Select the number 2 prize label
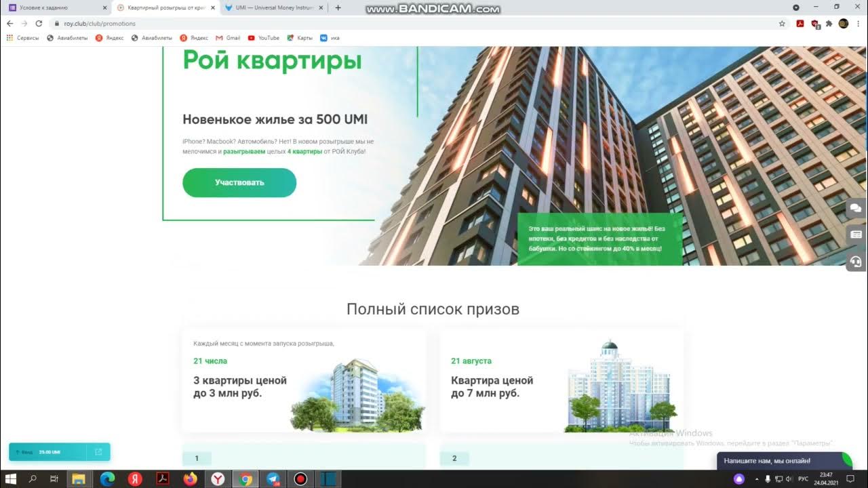 (454, 458)
